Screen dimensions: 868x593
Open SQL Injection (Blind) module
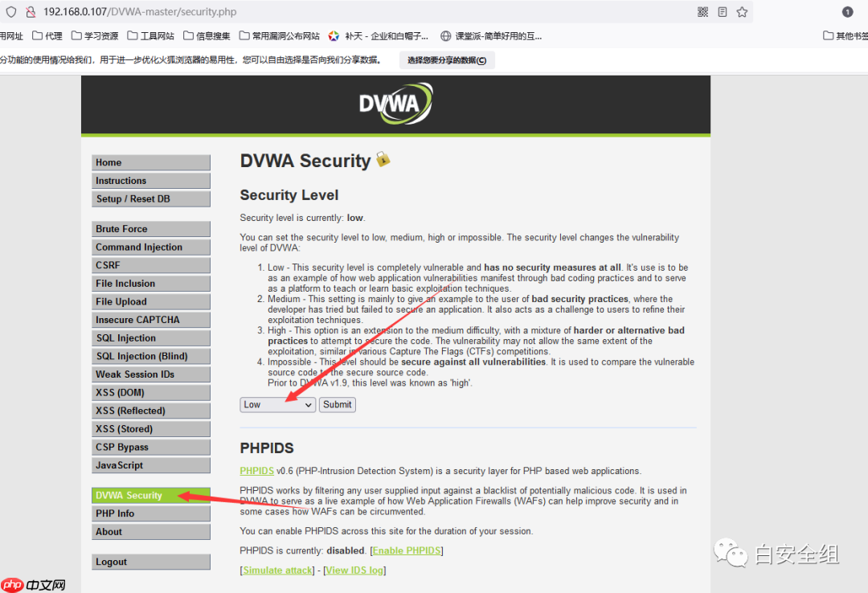pos(151,356)
